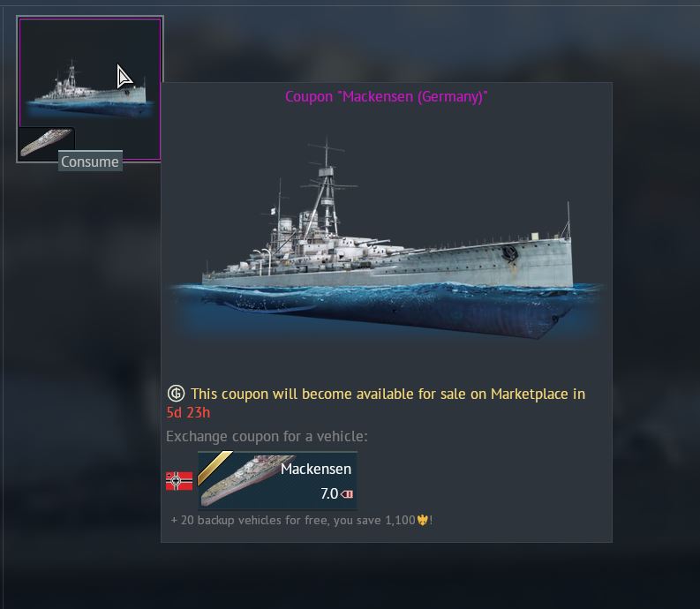Click the golden eagle currency icon
The width and height of the screenshot is (700, 609).
tap(422, 520)
